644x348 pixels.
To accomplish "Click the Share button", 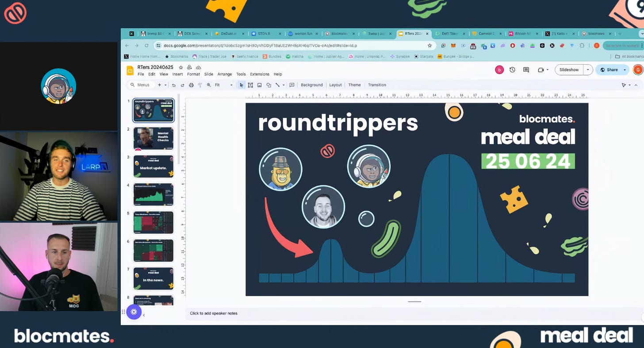I will click(609, 70).
